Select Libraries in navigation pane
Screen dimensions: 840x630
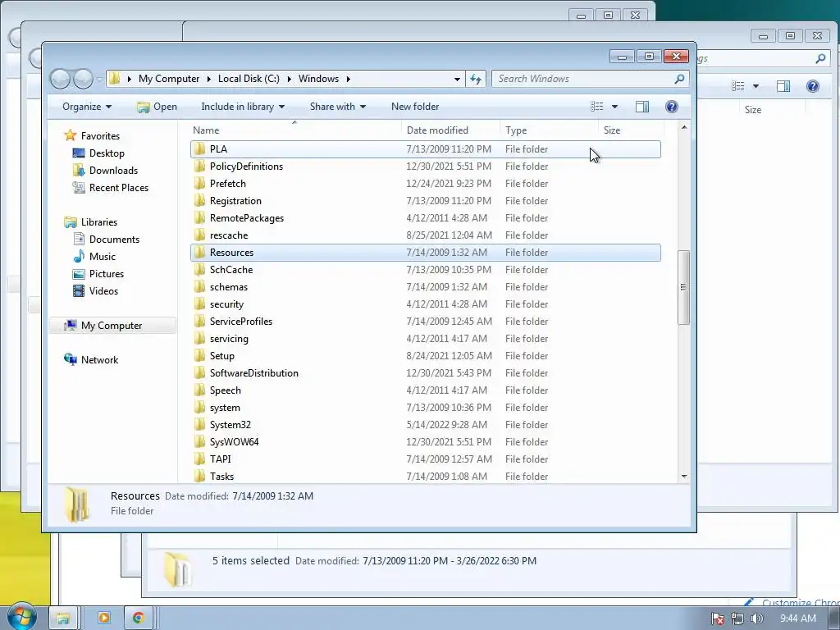[x=99, y=221]
